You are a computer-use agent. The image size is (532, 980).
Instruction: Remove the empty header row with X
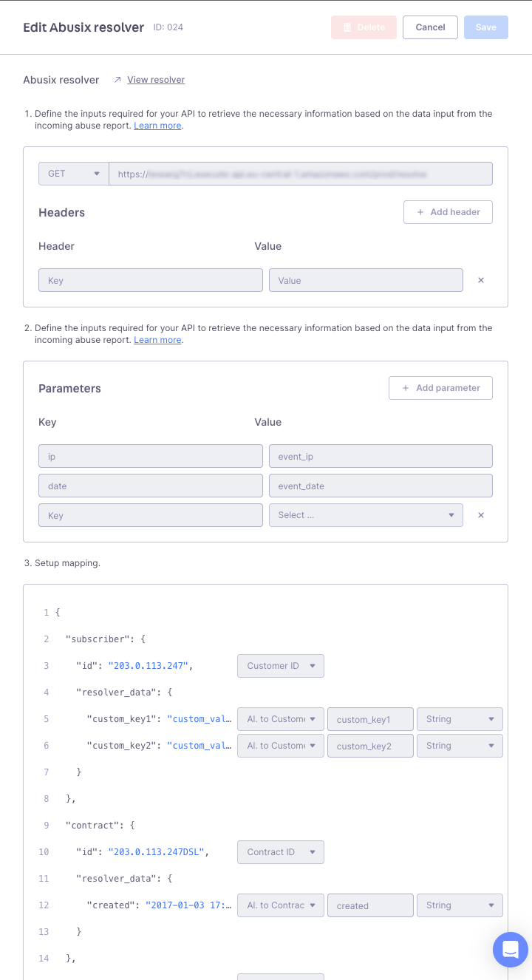click(x=481, y=280)
